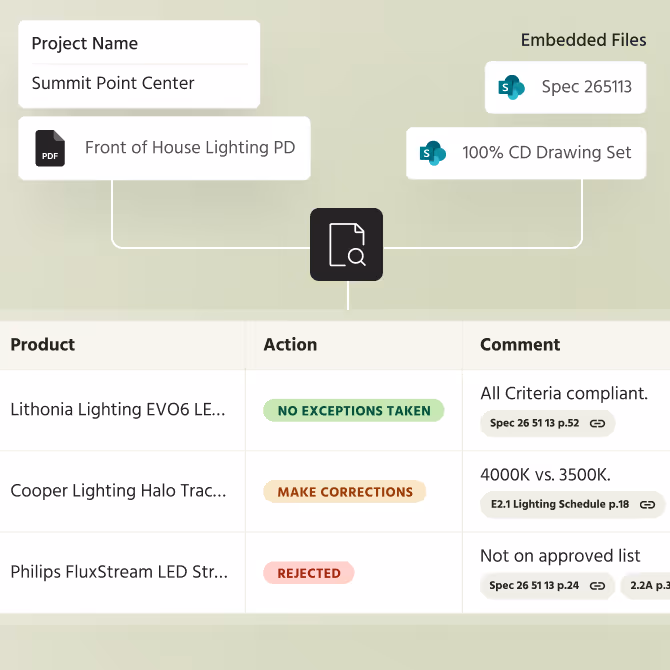Select the Action column header

pos(354,345)
